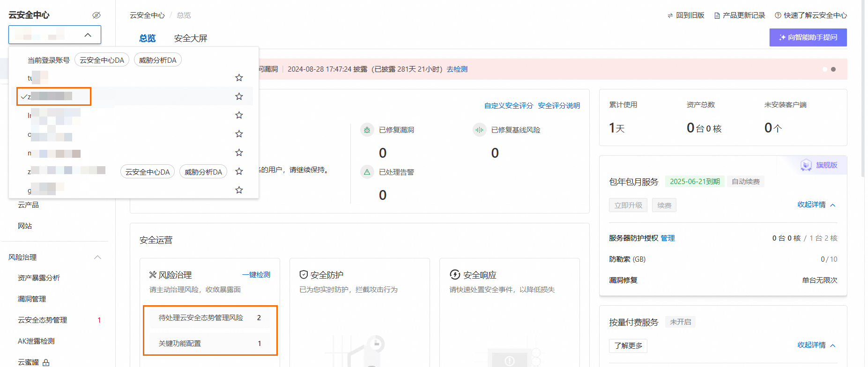Open 待处理云安全态势管理风险 row
This screenshot has width=868, height=367.
tap(210, 318)
